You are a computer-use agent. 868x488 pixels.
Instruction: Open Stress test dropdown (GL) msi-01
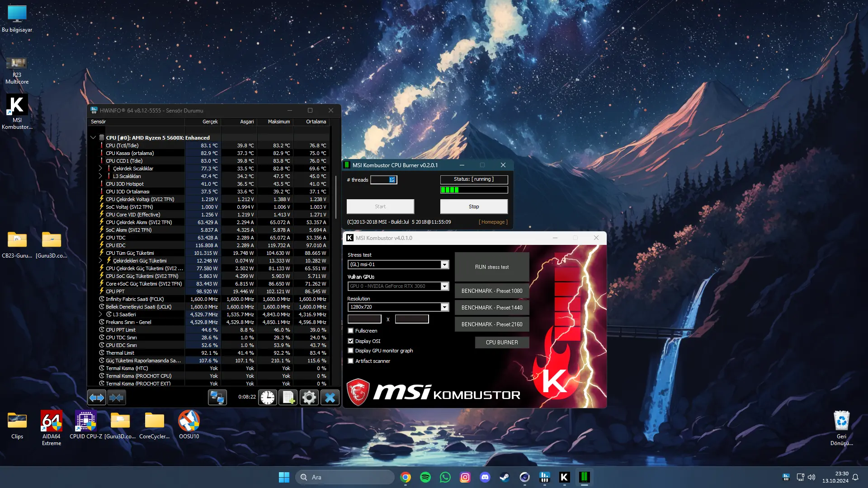(x=398, y=264)
